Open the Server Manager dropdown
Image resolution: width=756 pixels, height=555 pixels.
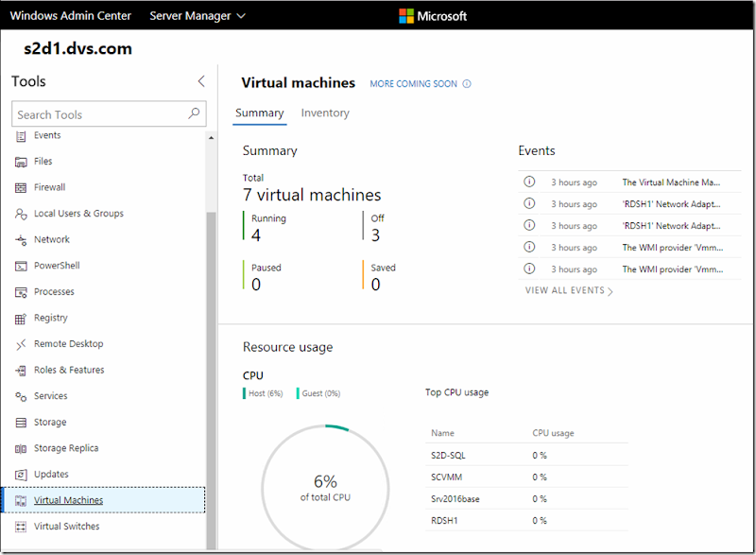click(198, 16)
